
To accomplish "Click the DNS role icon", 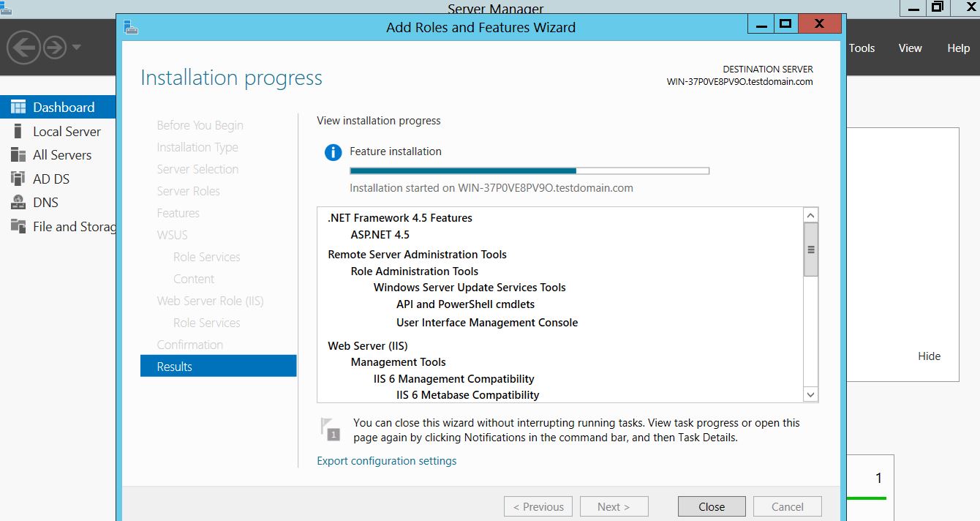I will 18,203.
